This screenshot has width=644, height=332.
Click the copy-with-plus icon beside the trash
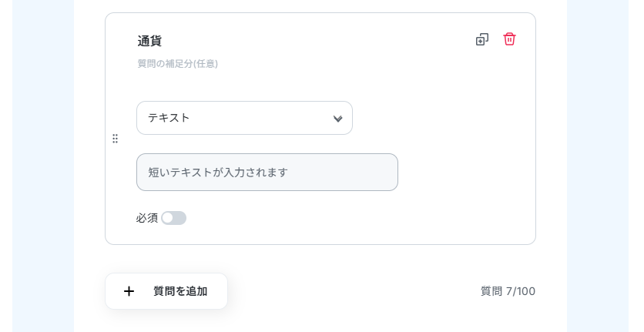[482, 39]
